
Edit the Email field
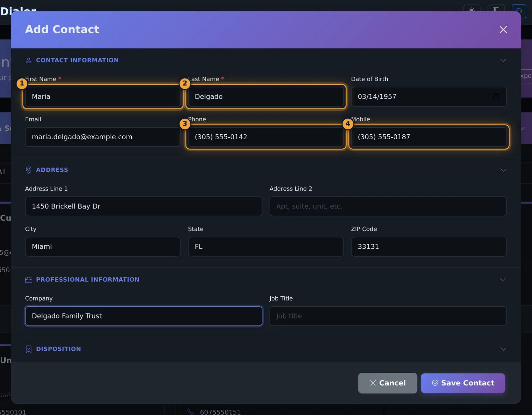pos(103,137)
